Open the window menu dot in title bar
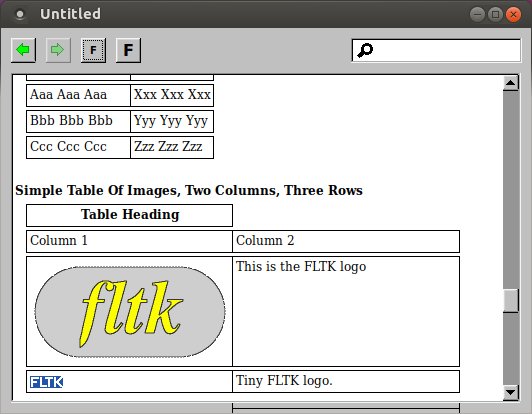 [x=20, y=14]
